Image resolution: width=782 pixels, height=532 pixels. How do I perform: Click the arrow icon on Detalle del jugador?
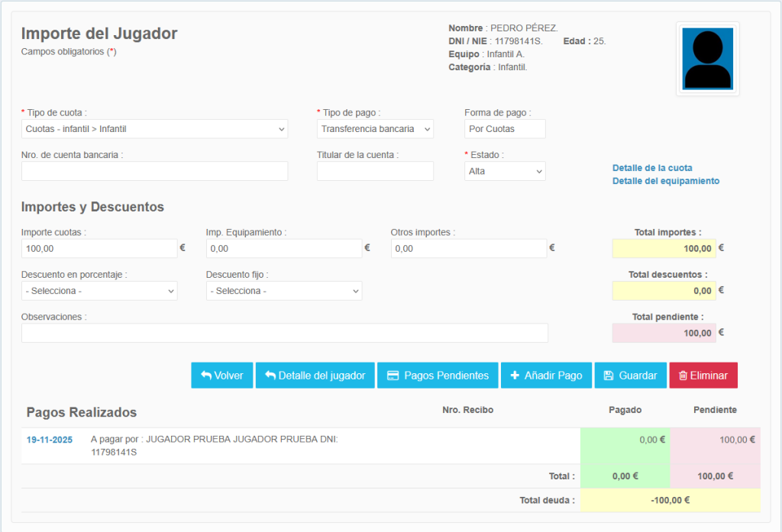click(x=270, y=376)
